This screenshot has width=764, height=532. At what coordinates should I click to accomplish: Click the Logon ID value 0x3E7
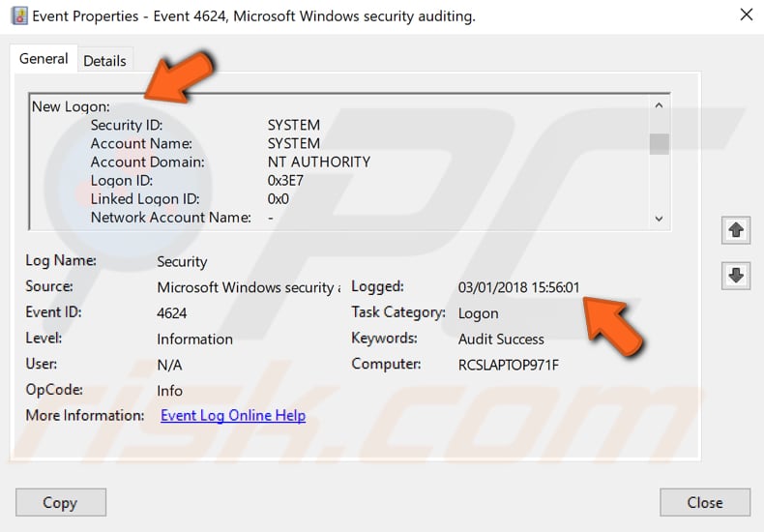[x=285, y=181]
